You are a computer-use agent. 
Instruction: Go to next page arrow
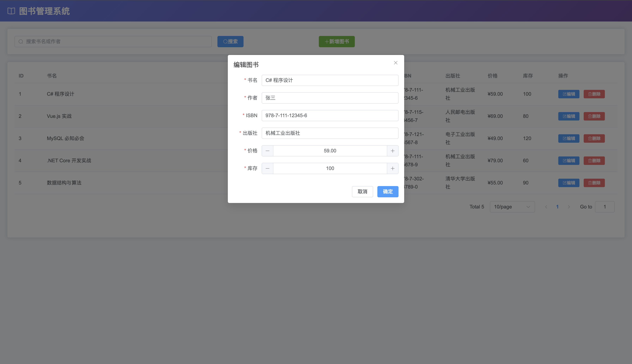coord(569,207)
